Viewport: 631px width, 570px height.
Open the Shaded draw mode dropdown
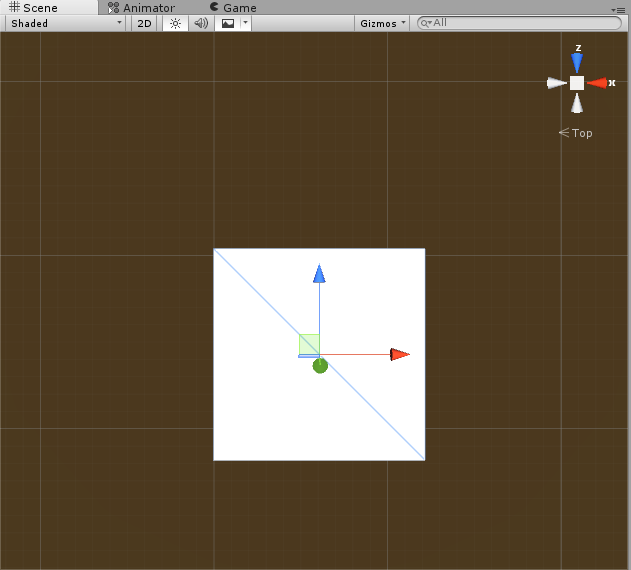[x=65, y=23]
